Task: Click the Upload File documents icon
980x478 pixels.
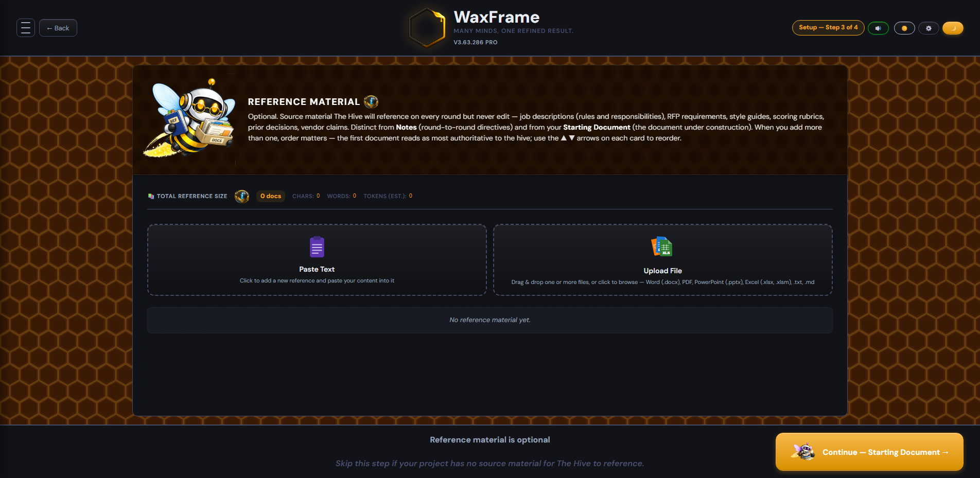Action: pyautogui.click(x=662, y=247)
